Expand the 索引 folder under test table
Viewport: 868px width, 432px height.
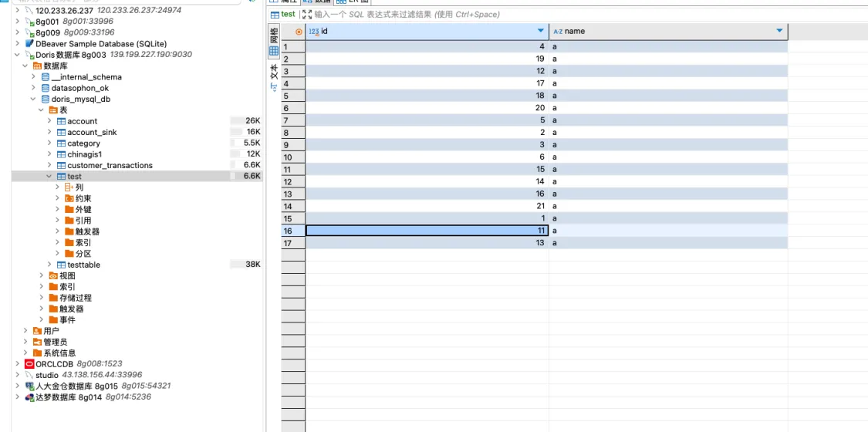tap(57, 243)
